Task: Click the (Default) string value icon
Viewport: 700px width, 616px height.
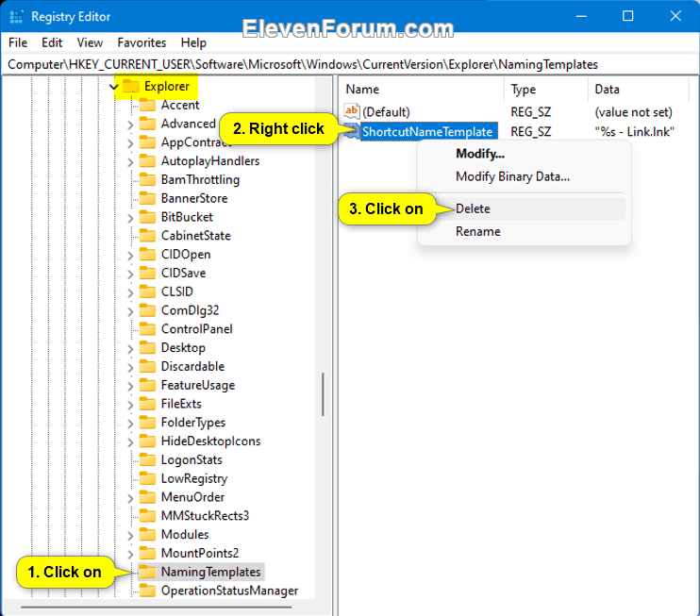Action: tap(352, 111)
